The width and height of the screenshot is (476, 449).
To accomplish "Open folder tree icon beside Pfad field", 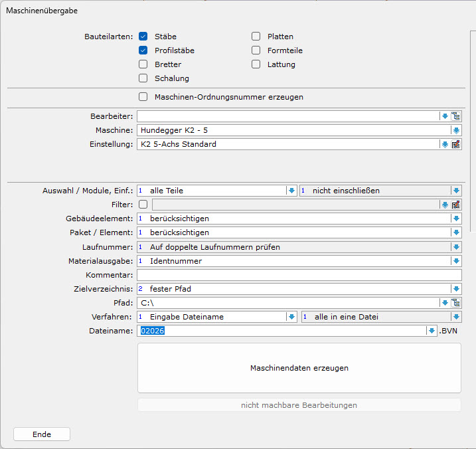I will (456, 303).
